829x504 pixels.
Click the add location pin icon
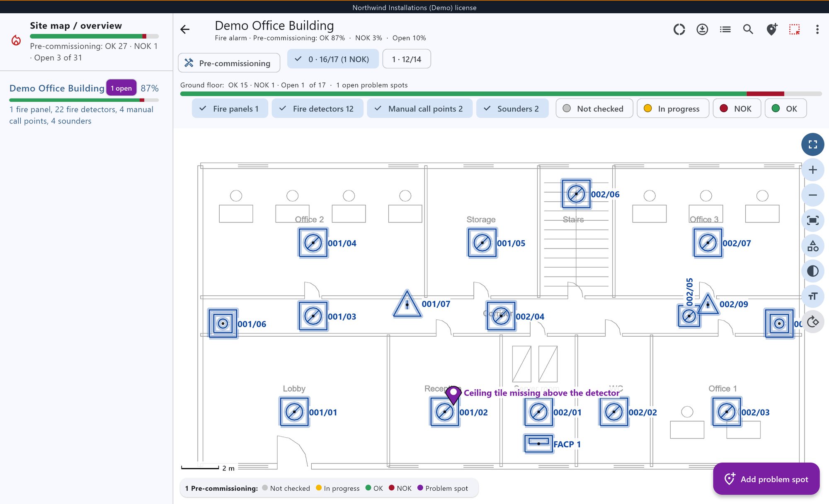click(771, 29)
